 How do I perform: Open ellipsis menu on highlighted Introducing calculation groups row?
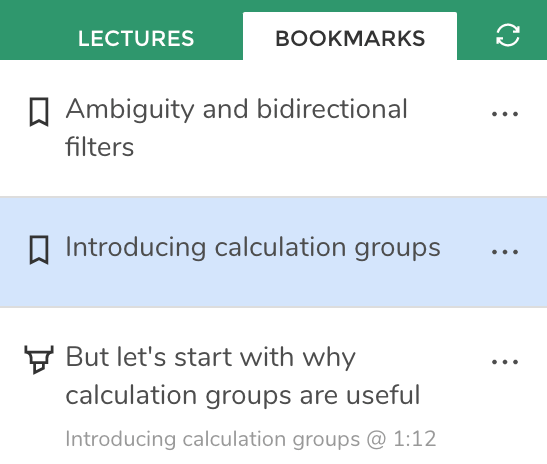click(505, 252)
